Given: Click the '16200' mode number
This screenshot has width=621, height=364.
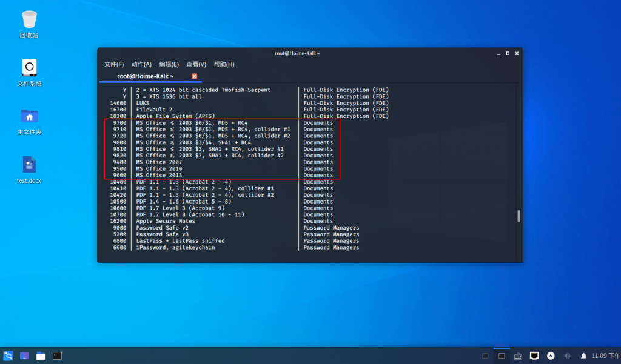Looking at the screenshot, I should (x=118, y=221).
